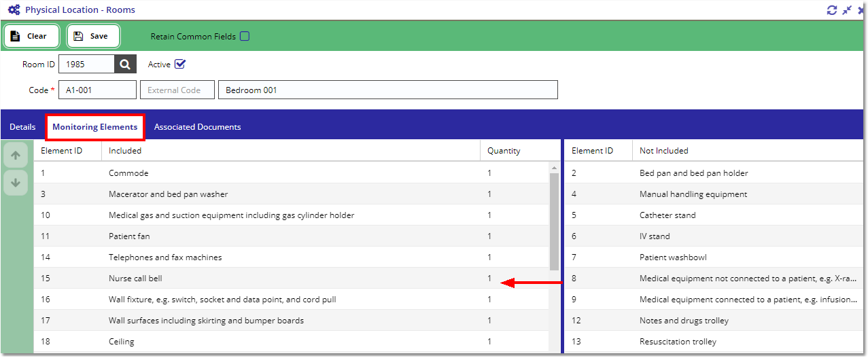Select the Ceiling row
868x358 pixels.
pos(292,342)
